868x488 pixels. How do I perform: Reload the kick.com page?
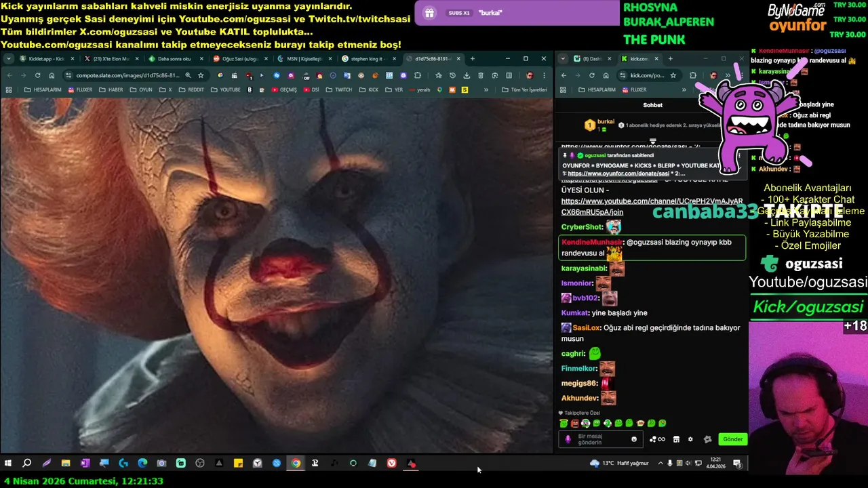(592, 75)
